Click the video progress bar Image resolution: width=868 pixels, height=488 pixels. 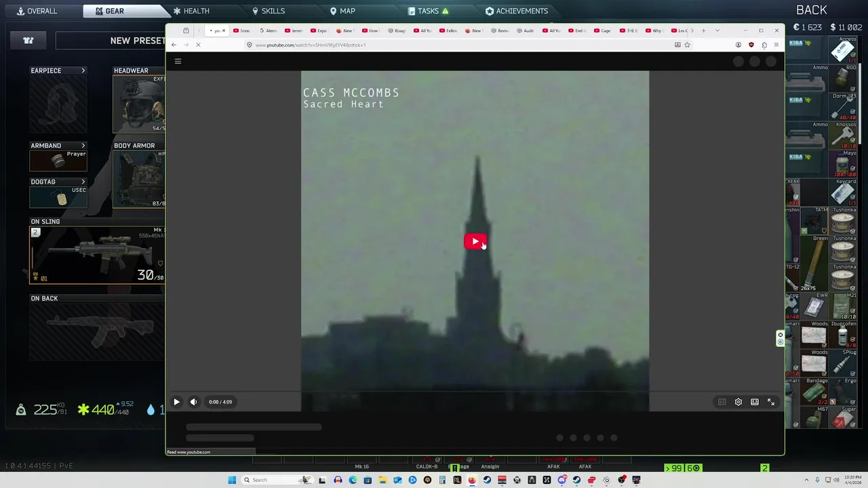(475, 391)
